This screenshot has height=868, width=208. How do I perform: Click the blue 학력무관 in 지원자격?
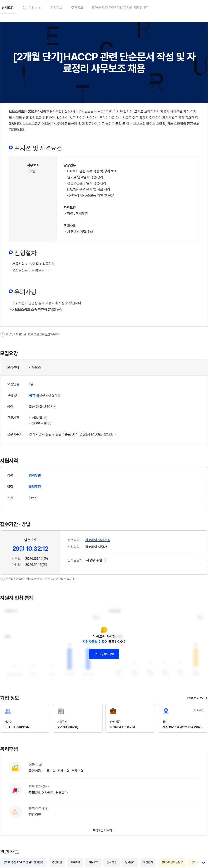tap(35, 487)
